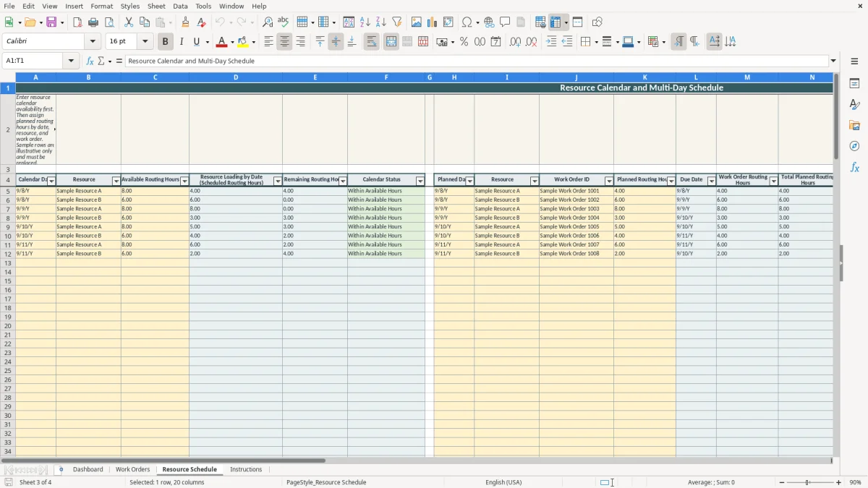Insert Image toolbar icon
The width and height of the screenshot is (868, 488).
click(x=417, y=22)
